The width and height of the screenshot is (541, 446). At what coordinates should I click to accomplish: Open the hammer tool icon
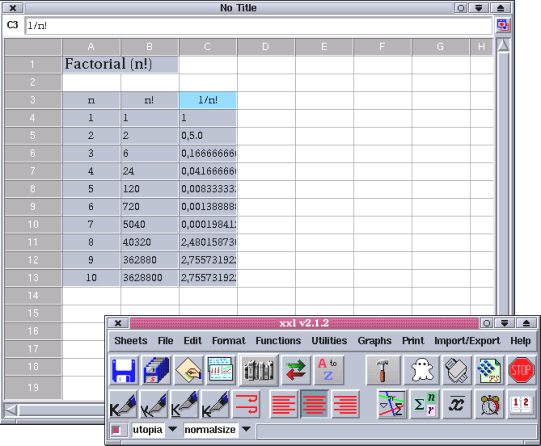click(383, 370)
